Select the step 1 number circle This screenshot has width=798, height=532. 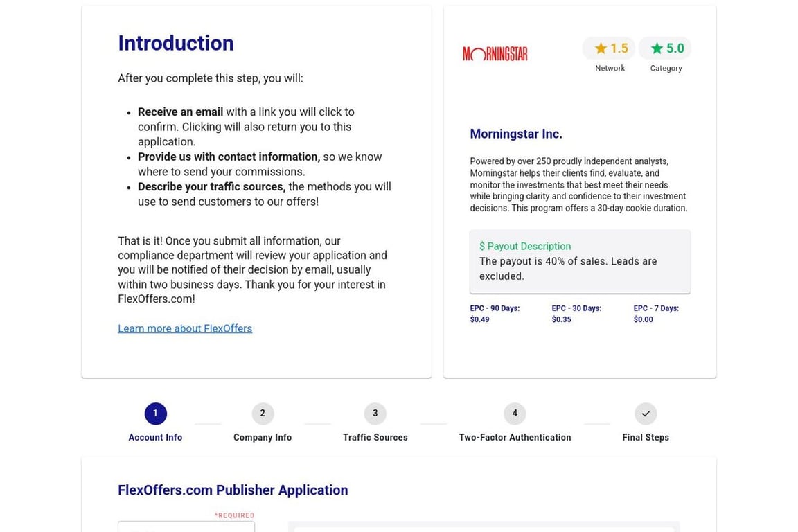(155, 414)
